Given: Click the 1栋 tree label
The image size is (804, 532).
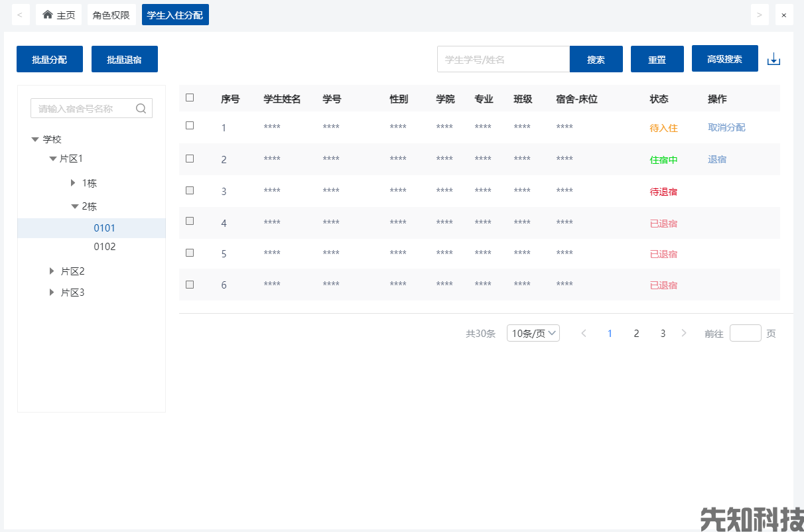Looking at the screenshot, I should tap(90, 183).
